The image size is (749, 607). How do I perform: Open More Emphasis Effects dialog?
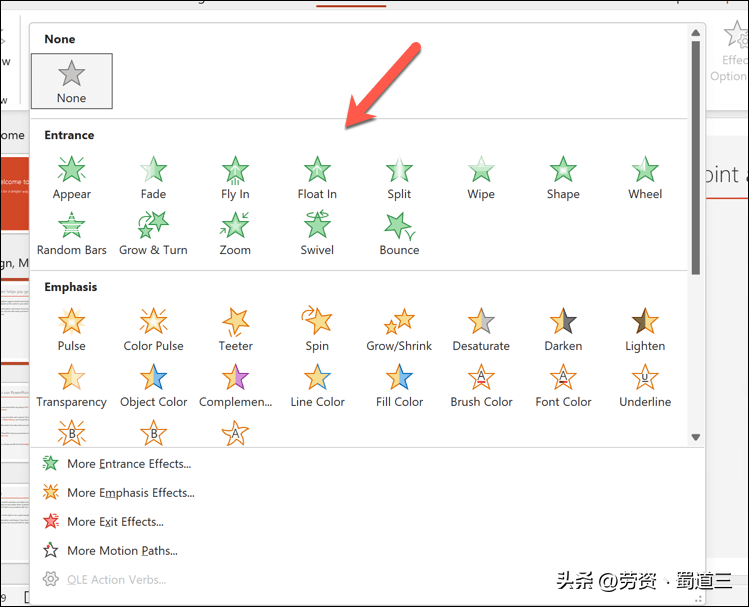(x=118, y=492)
